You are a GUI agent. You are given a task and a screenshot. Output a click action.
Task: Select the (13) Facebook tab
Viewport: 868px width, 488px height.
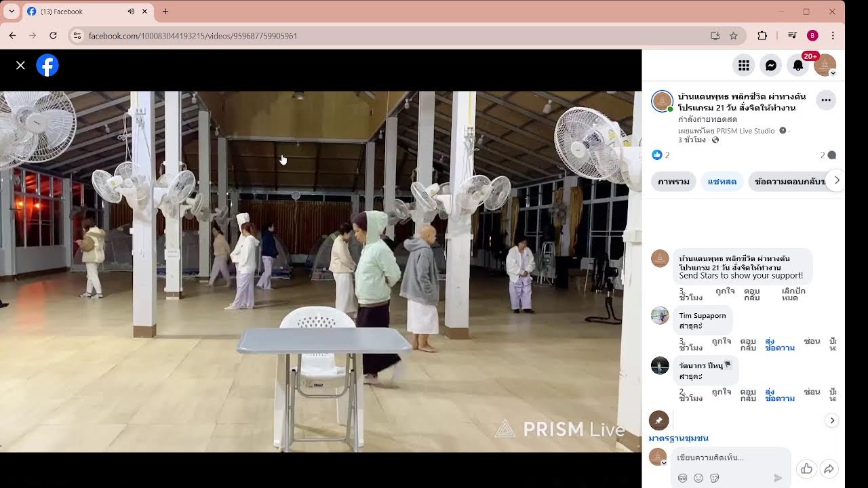[87, 12]
